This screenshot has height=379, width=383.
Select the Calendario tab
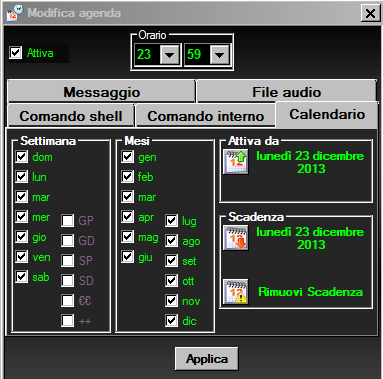click(327, 114)
